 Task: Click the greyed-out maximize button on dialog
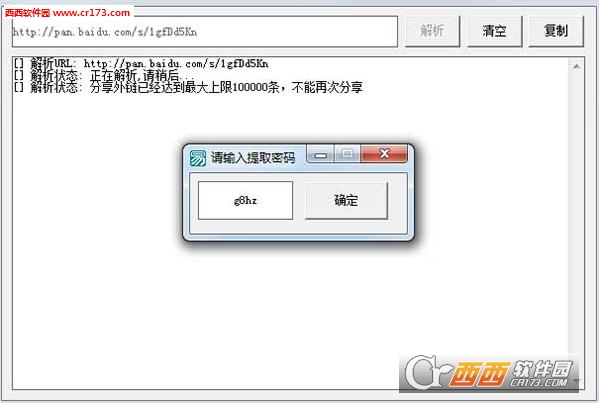348,154
